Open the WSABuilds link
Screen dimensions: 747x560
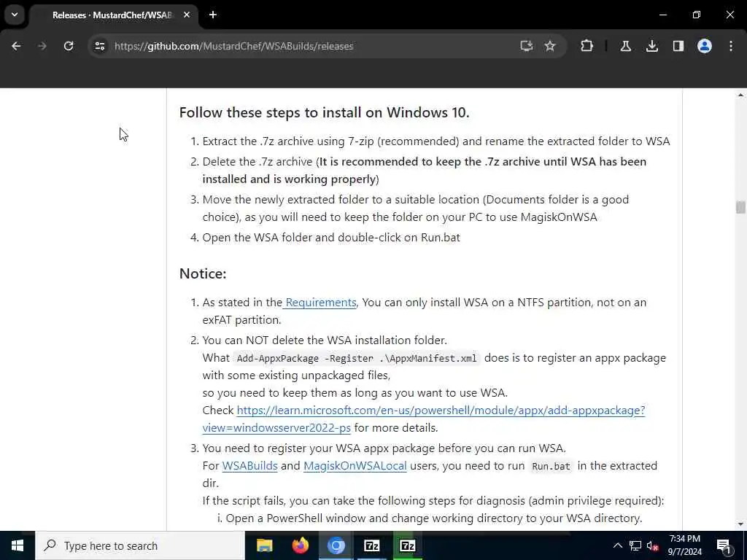point(249,466)
